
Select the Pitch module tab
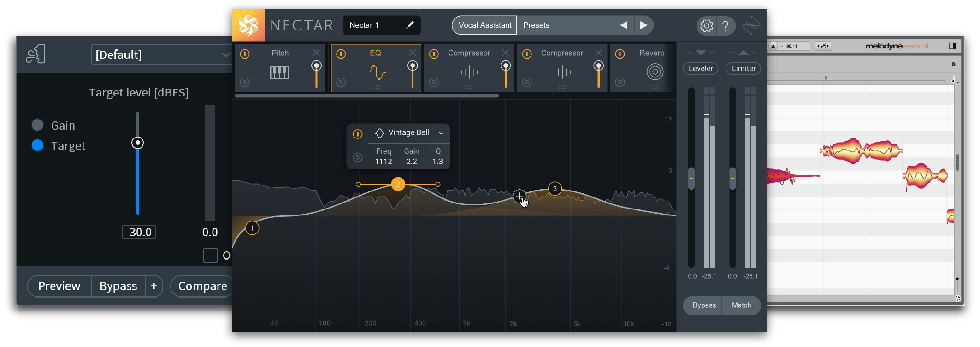coord(280,68)
